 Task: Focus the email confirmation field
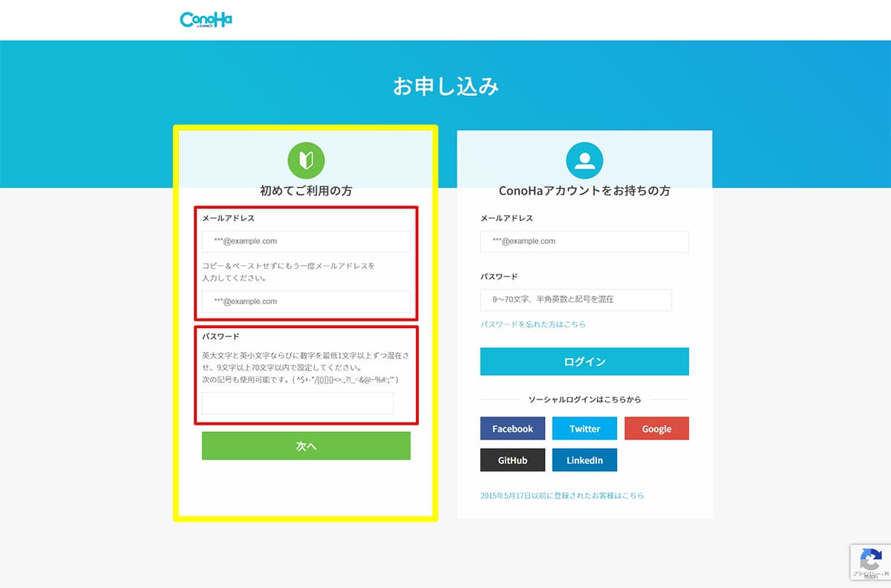pyautogui.click(x=306, y=301)
